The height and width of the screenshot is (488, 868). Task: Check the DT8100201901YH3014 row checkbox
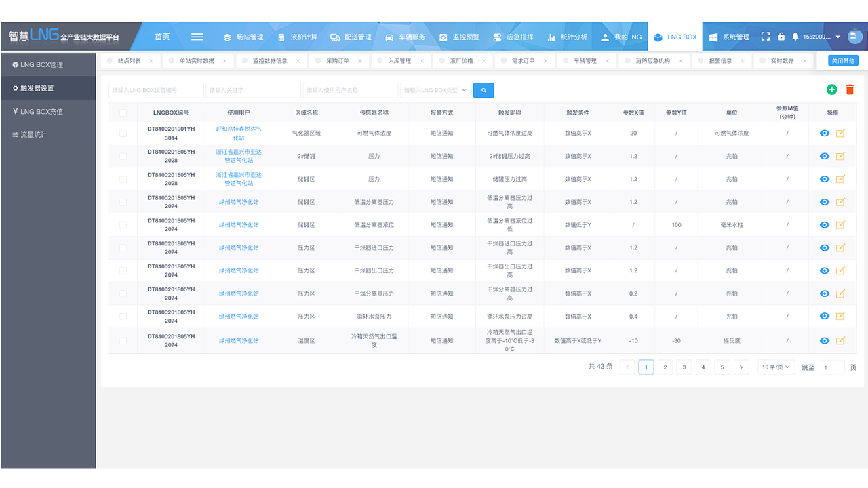coord(123,134)
